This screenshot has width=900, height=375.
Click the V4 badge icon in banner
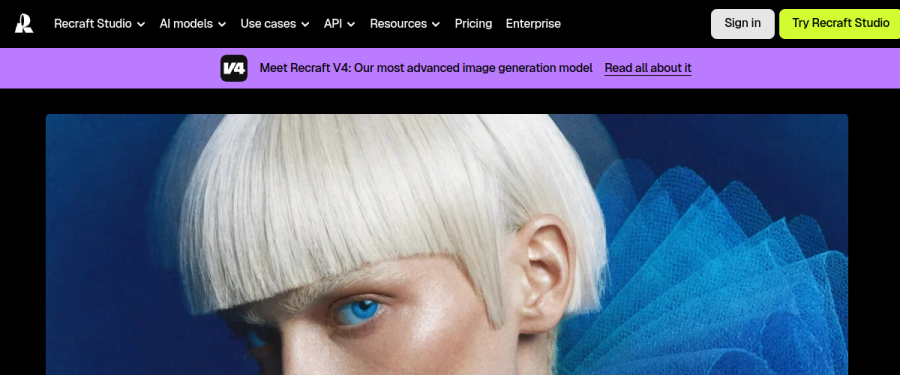pyautogui.click(x=234, y=68)
